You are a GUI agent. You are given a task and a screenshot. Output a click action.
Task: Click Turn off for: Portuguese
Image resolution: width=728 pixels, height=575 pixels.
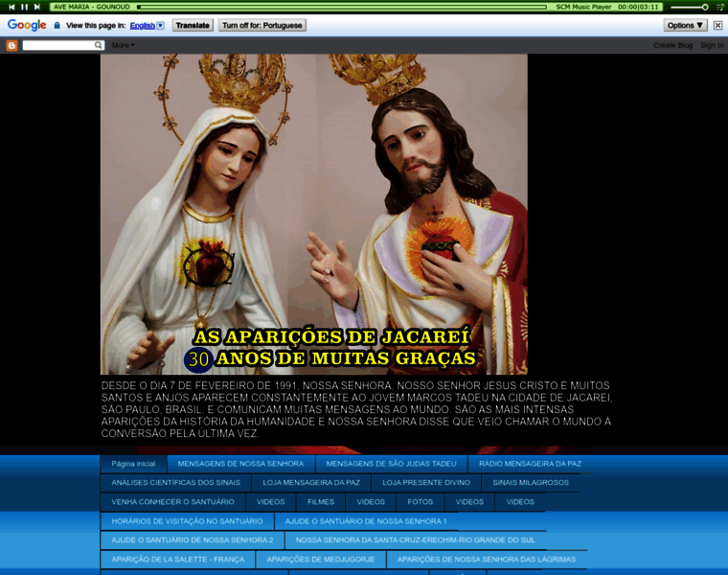click(x=262, y=26)
